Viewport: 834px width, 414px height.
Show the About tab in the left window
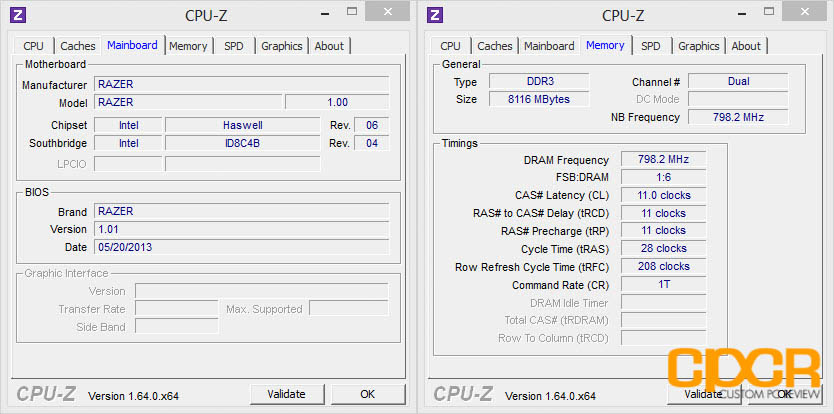329,46
